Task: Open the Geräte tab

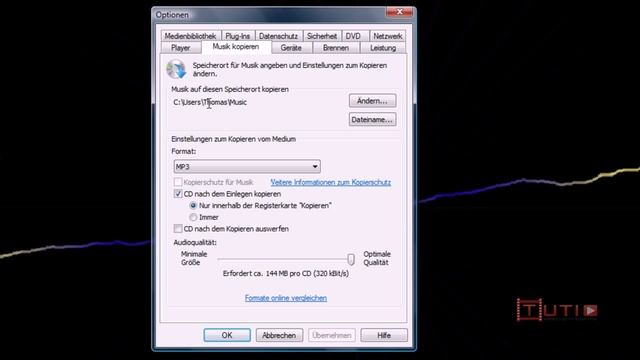Action: coord(291,48)
